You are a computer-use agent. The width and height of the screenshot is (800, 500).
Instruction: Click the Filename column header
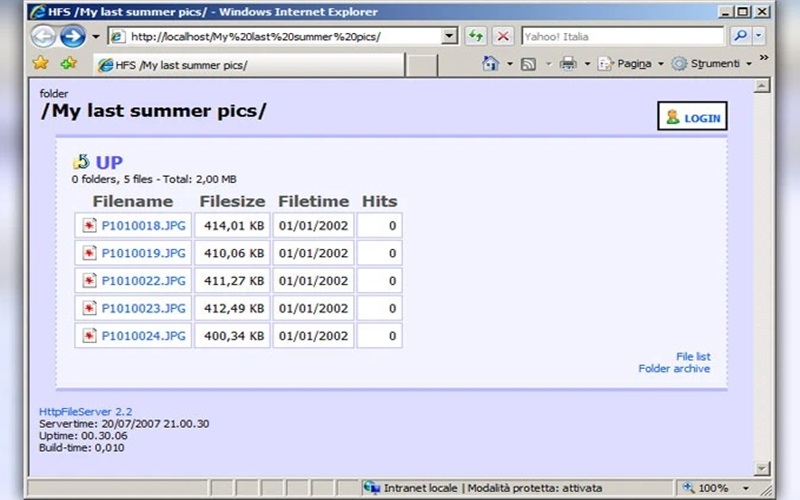[x=133, y=201]
